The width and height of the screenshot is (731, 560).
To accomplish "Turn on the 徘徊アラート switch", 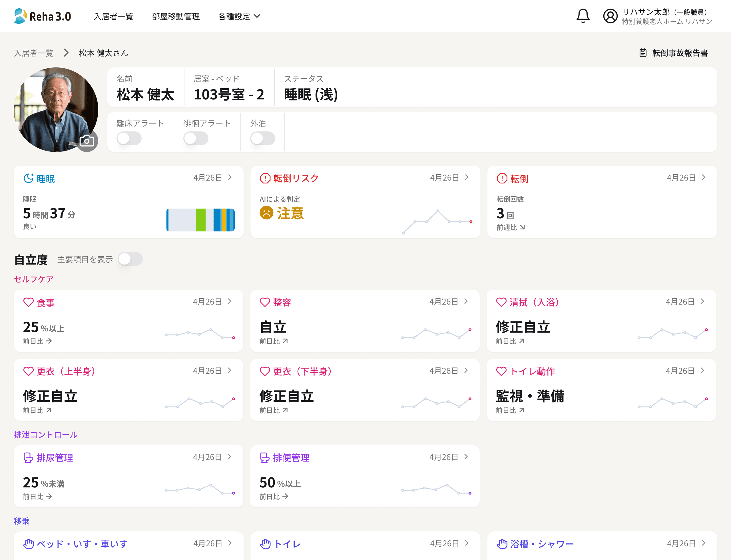I will (x=196, y=138).
